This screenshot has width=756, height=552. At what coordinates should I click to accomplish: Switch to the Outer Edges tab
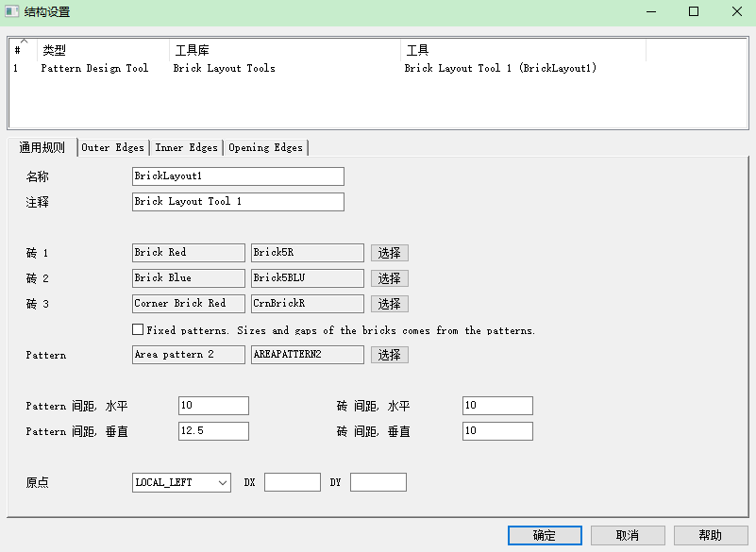pyautogui.click(x=113, y=147)
